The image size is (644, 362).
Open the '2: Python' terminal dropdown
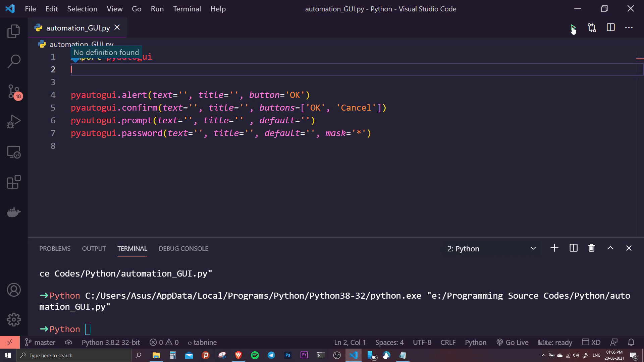point(491,249)
